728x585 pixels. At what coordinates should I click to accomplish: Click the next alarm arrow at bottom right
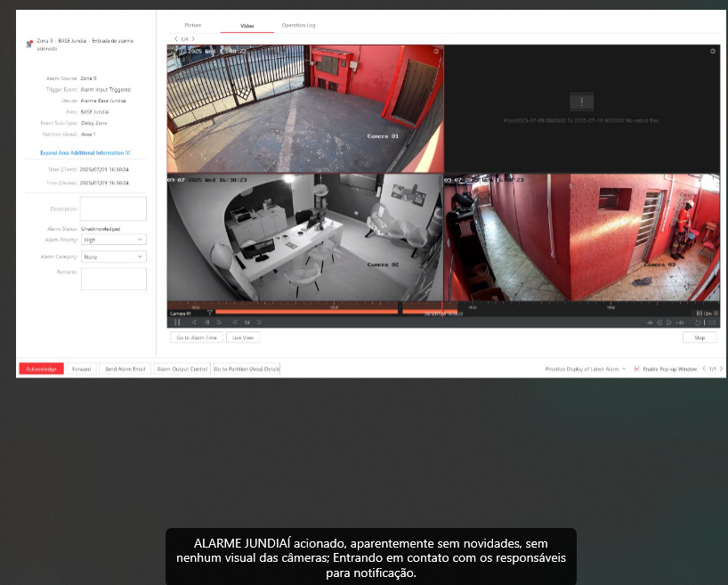721,369
